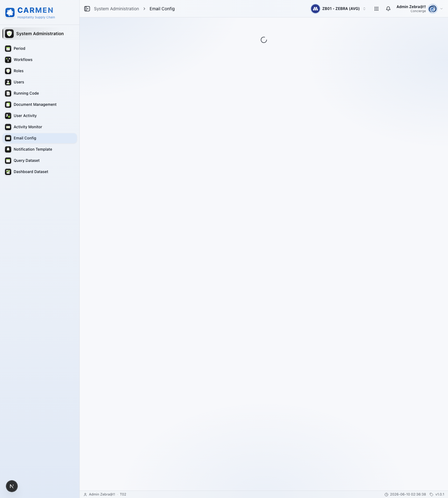
Task: Click the version tag icon in status bar
Action: [432, 495]
